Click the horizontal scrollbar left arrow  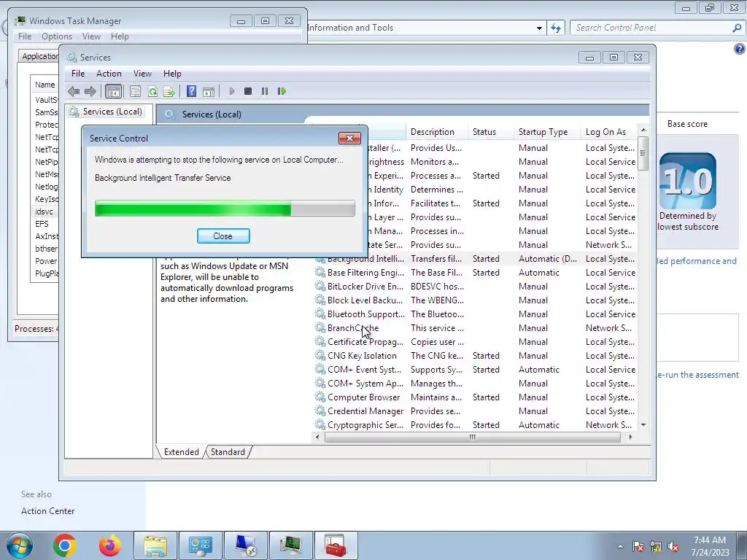click(x=317, y=437)
